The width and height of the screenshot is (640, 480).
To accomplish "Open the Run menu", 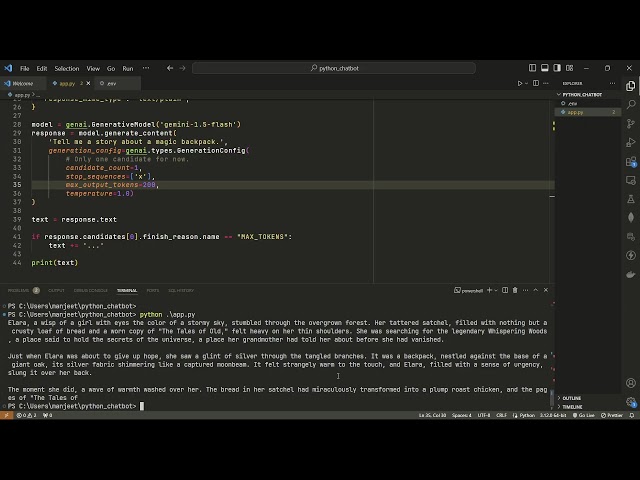I will click(128, 69).
